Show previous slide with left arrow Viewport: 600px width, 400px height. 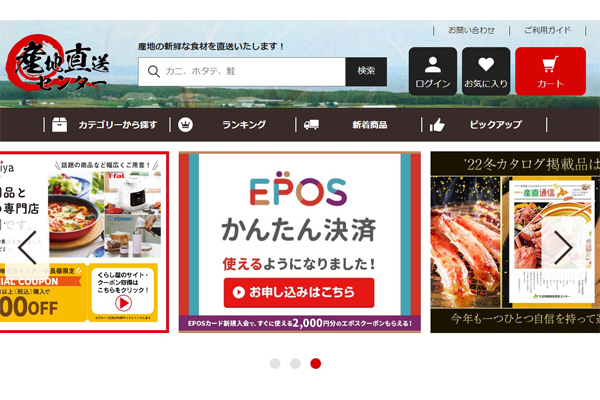coord(27,245)
